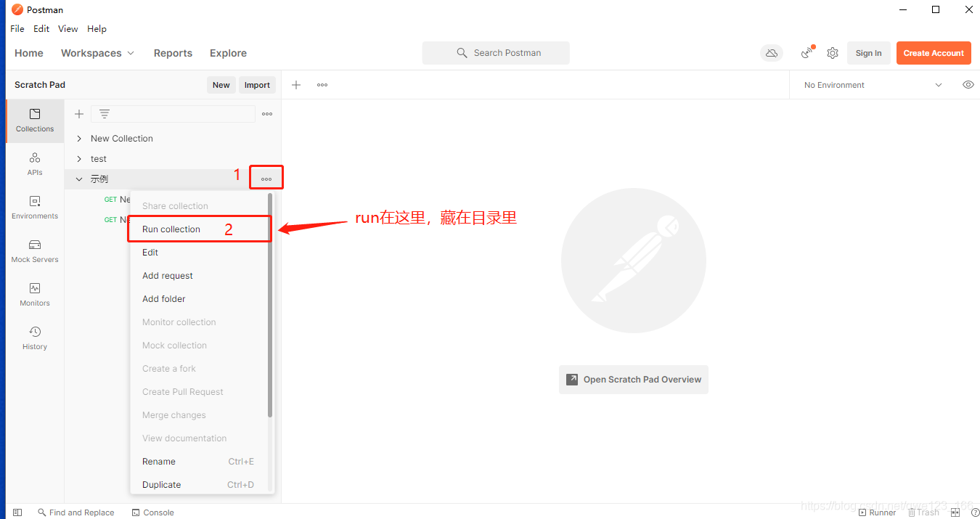This screenshot has width=980, height=519.
Task: Click Merge changes menu entry
Action: pyautogui.click(x=199, y=415)
